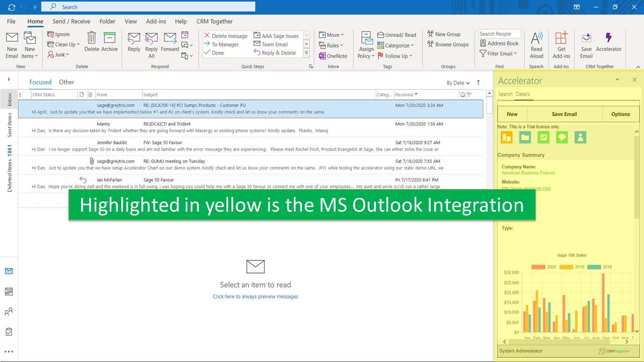Open the Sent Items folder
Image resolution: width=644 pixels, height=362 pixels.
point(9,125)
